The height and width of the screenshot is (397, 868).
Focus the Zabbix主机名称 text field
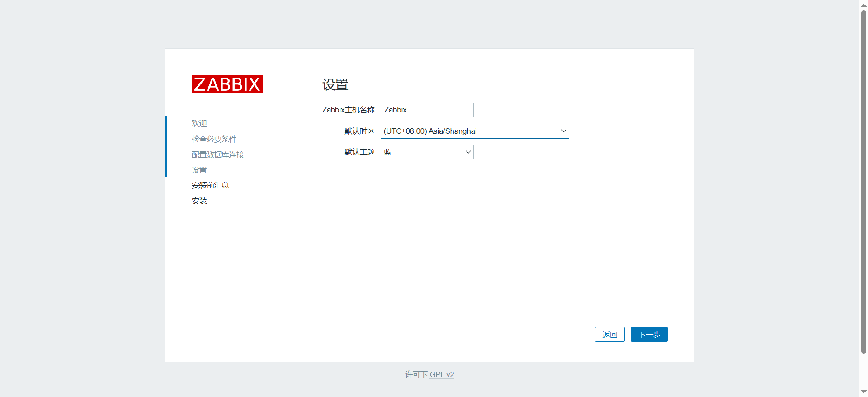coord(427,110)
